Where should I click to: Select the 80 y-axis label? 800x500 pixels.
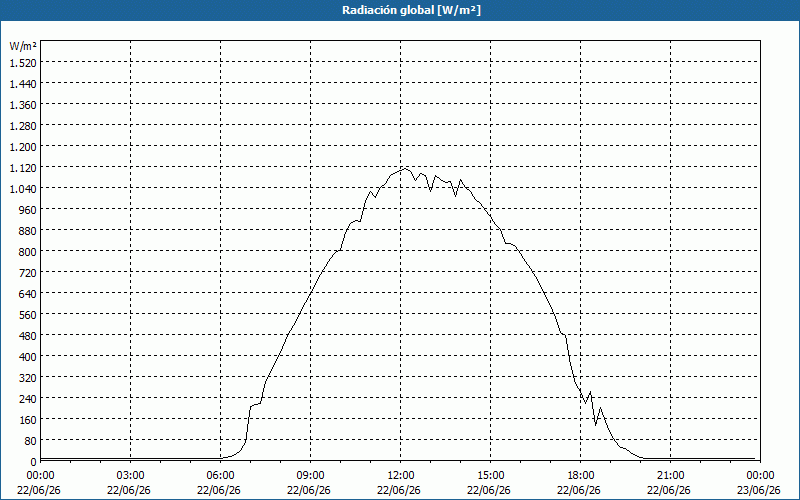[x=30, y=440]
